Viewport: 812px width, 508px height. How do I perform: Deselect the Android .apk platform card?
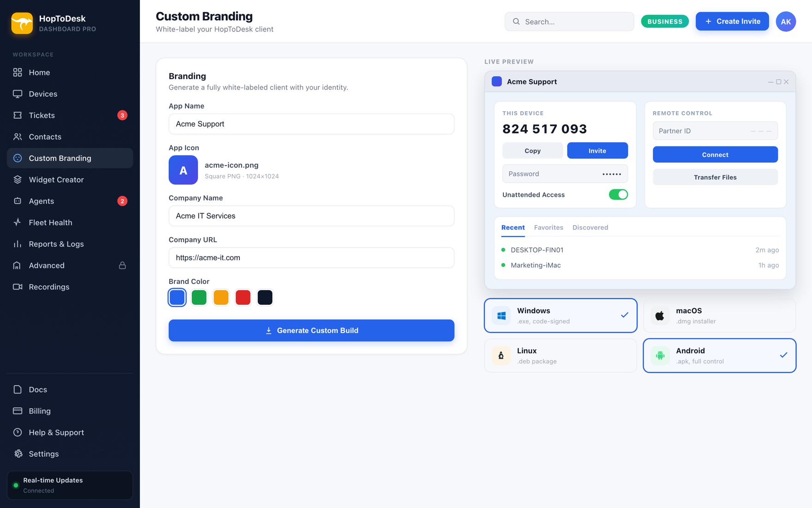click(719, 356)
